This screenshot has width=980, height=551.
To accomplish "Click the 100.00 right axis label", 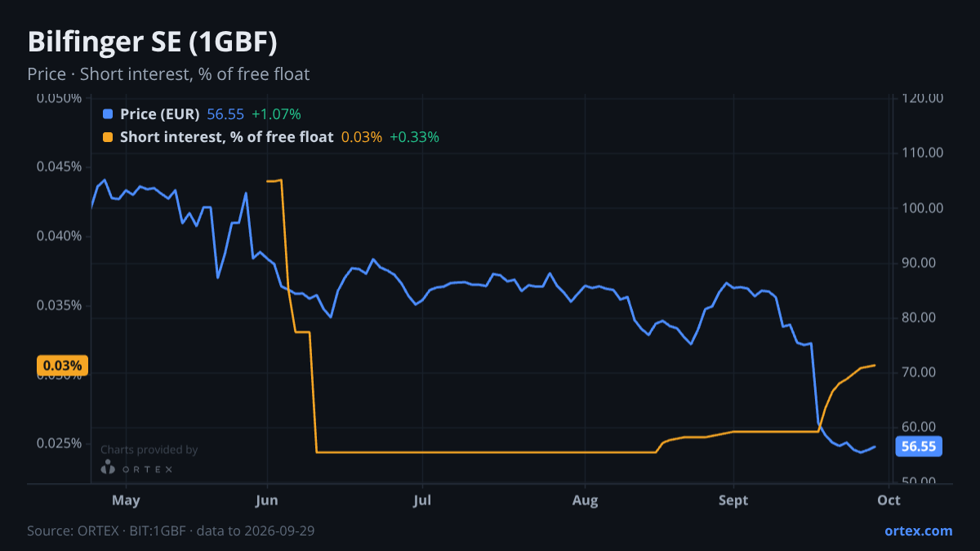I will pos(923,208).
